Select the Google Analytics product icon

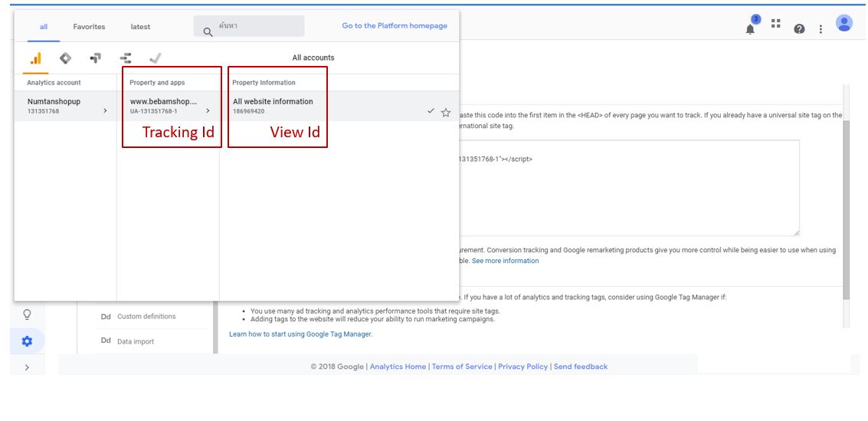(x=35, y=58)
